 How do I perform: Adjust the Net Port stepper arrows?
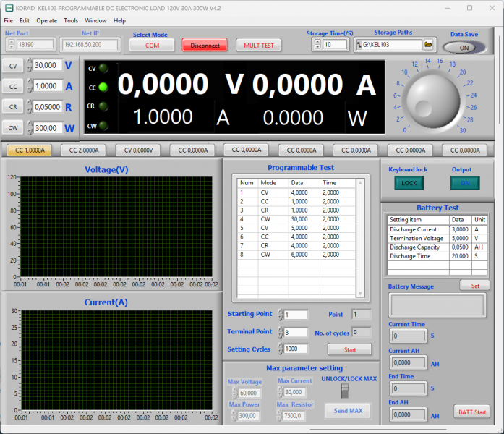pyautogui.click(x=12, y=44)
